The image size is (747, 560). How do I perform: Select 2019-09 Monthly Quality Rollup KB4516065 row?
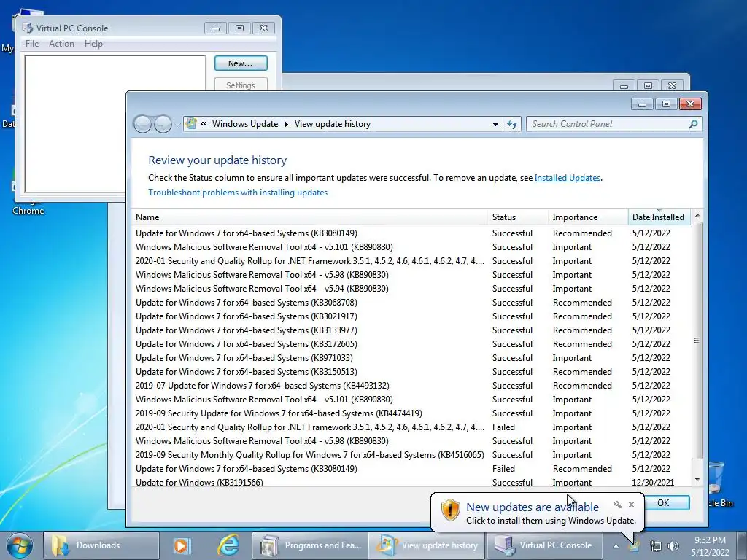coord(411,455)
